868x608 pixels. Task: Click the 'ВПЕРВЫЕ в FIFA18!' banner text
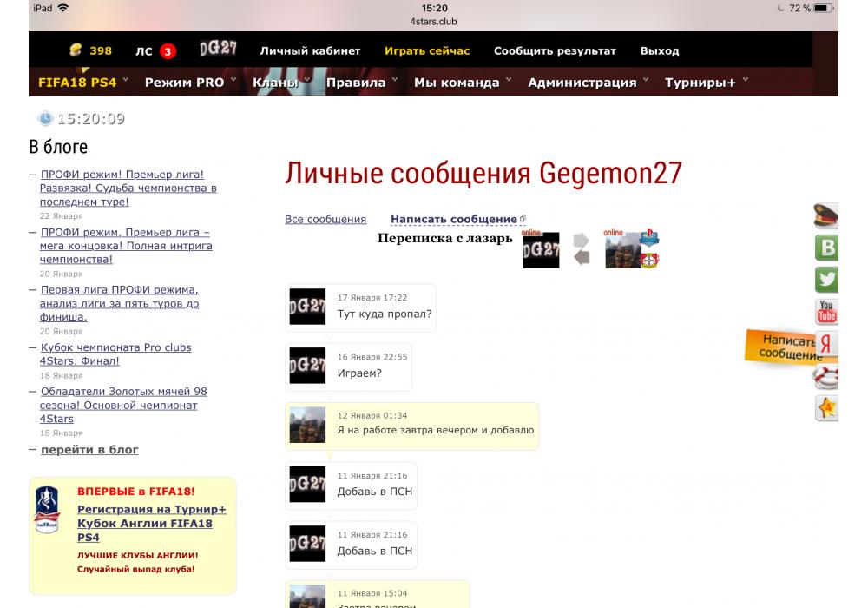(x=135, y=491)
